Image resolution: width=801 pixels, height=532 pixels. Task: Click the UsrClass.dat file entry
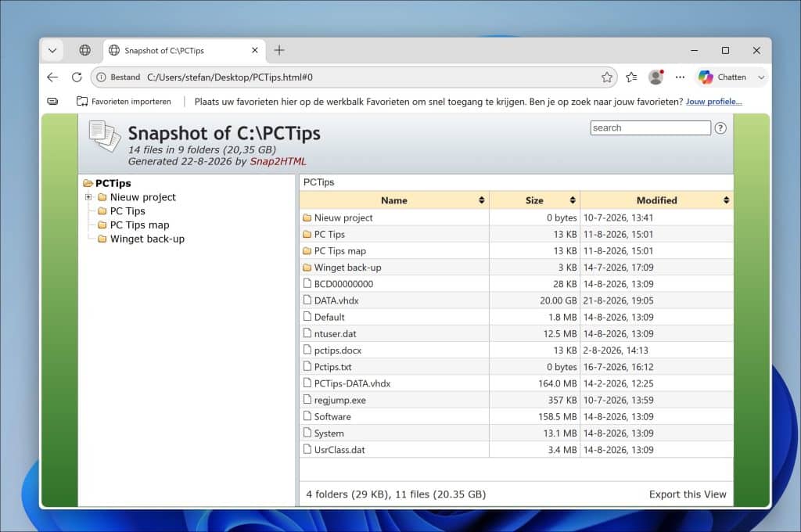pyautogui.click(x=339, y=450)
